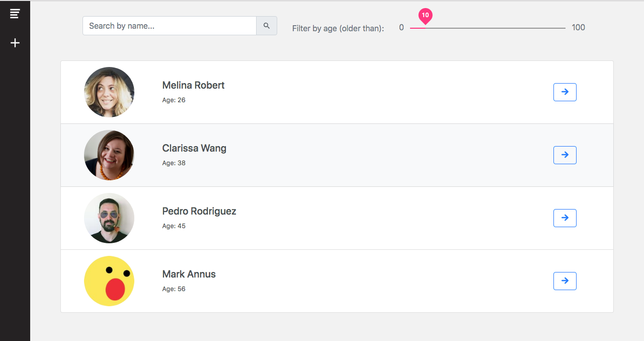Image resolution: width=644 pixels, height=341 pixels.
Task: Focus the Search by name field
Action: pos(170,26)
